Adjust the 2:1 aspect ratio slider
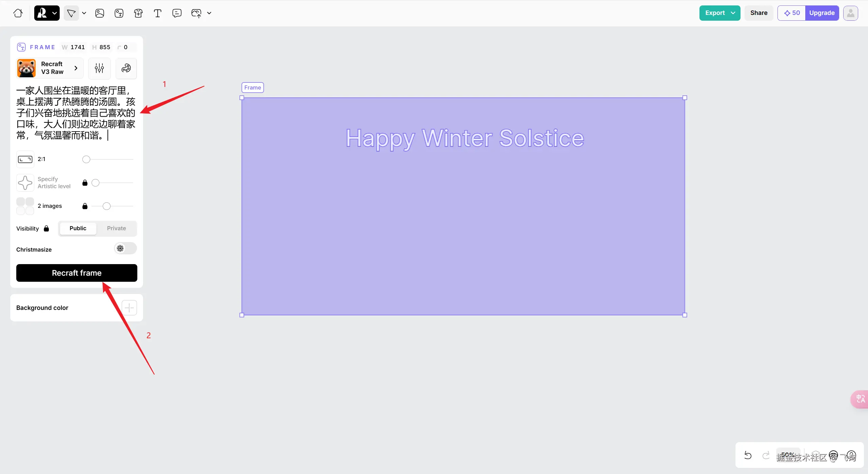Screen dimensions: 868x474 point(86,159)
